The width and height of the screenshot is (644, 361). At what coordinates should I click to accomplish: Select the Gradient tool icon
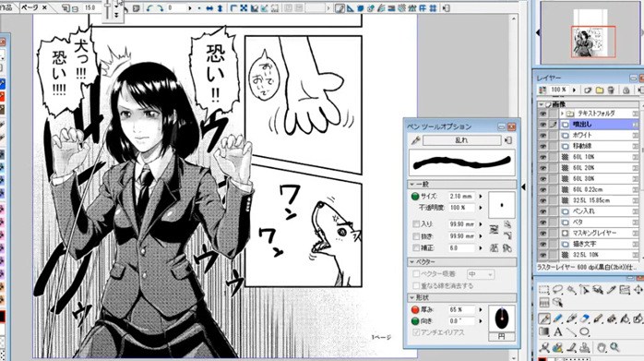[x=544, y=331]
